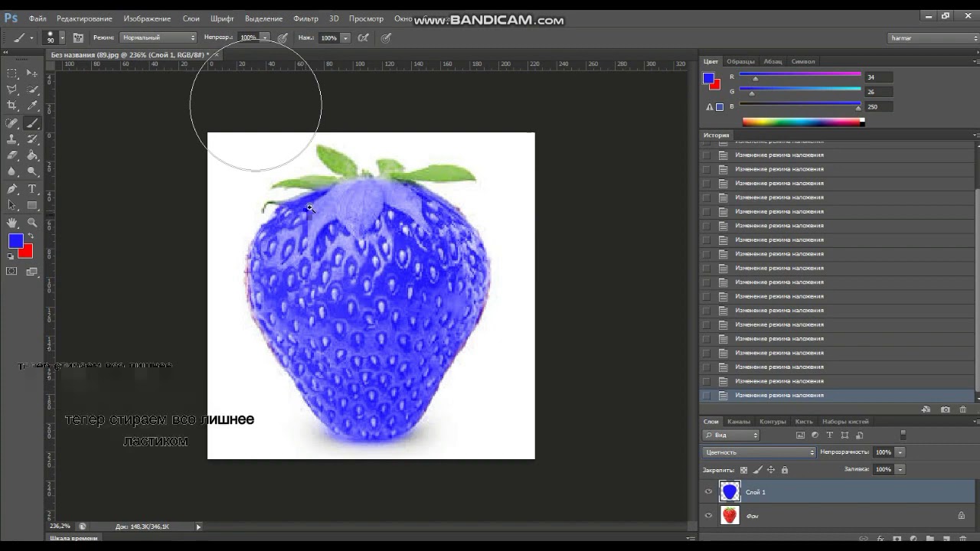Toggle lock layer position
Screen dimensions: 980x551
(771, 470)
